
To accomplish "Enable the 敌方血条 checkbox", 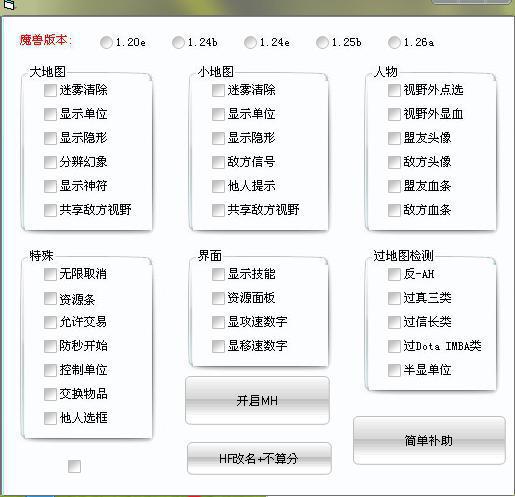I will click(x=394, y=210).
